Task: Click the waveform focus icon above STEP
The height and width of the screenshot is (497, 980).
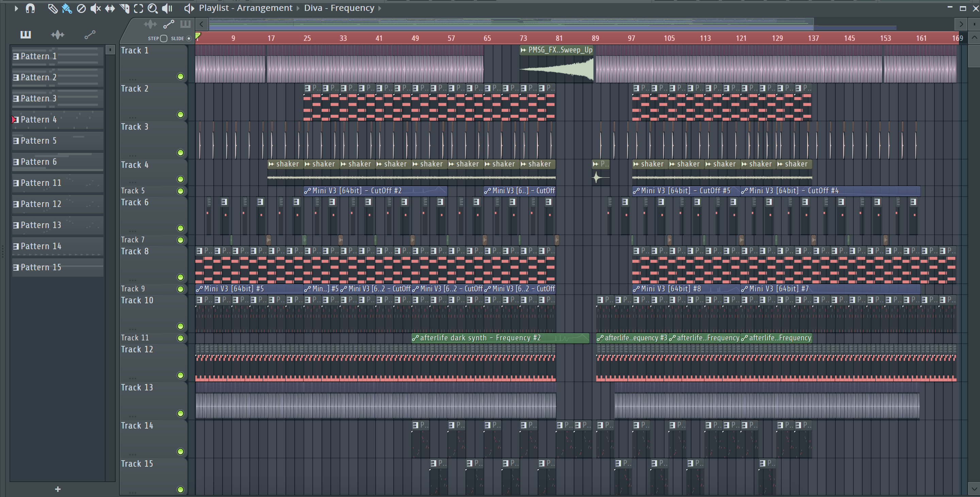Action: (x=150, y=25)
